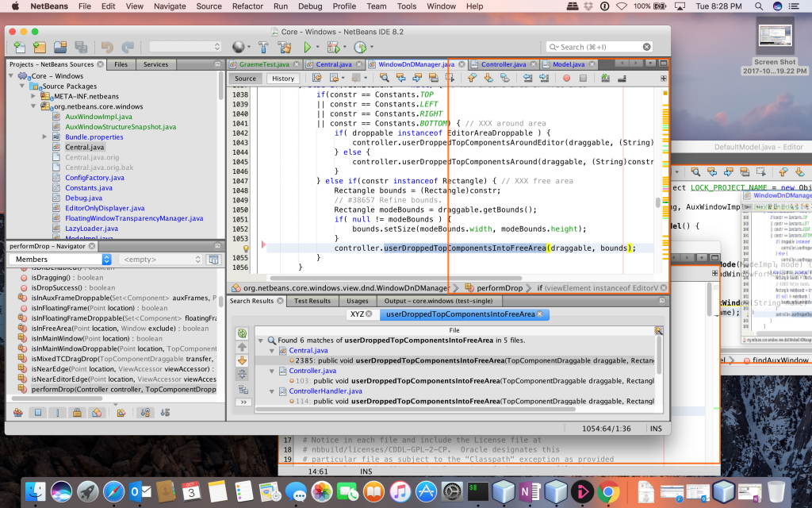Toggle Show Fields filter in Navigator
This screenshot has height=508, width=812.
(x=38, y=413)
